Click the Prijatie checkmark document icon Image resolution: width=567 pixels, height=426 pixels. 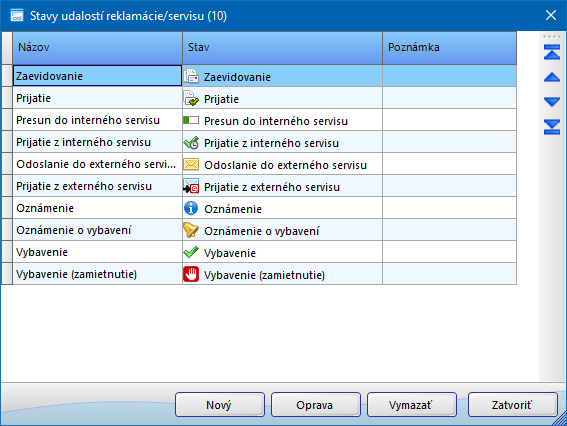191,98
